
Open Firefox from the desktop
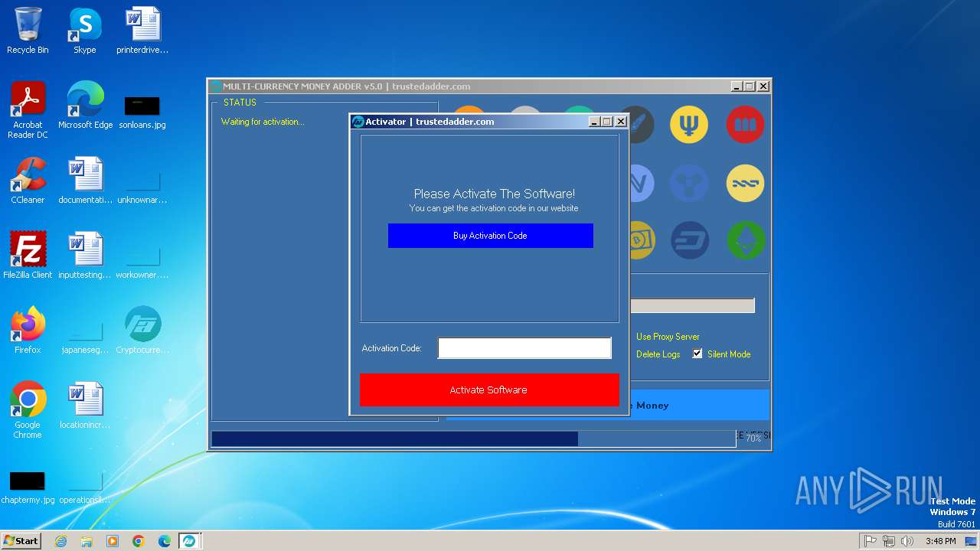pyautogui.click(x=28, y=331)
